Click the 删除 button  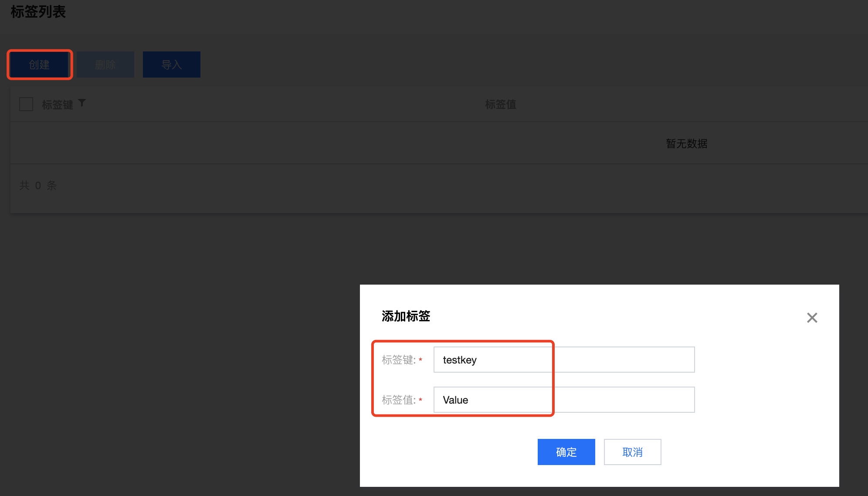point(105,65)
